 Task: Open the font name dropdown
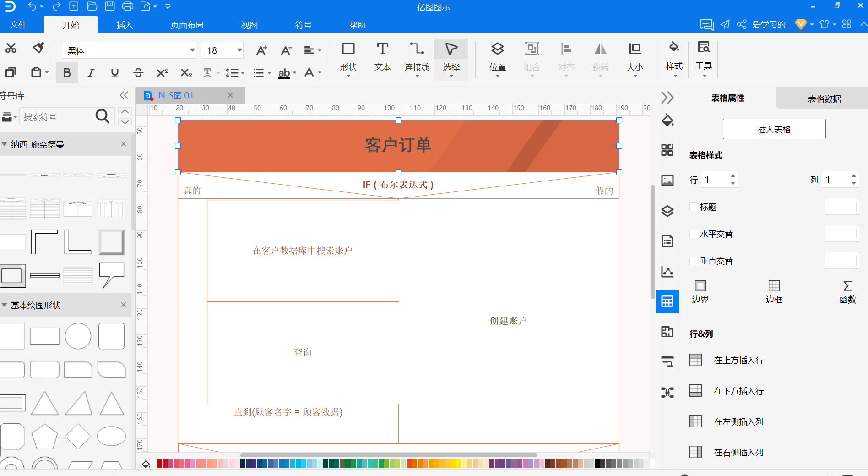point(192,50)
